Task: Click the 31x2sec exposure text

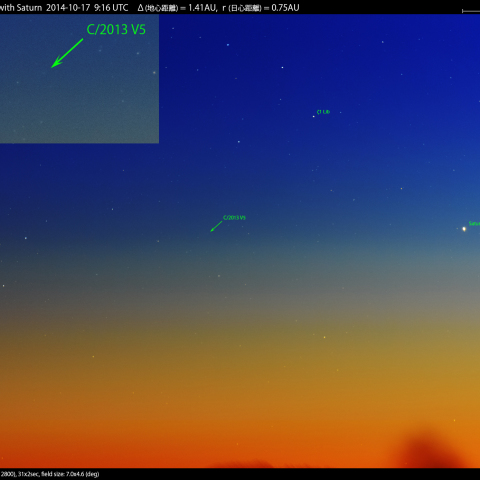Action: 29,474
